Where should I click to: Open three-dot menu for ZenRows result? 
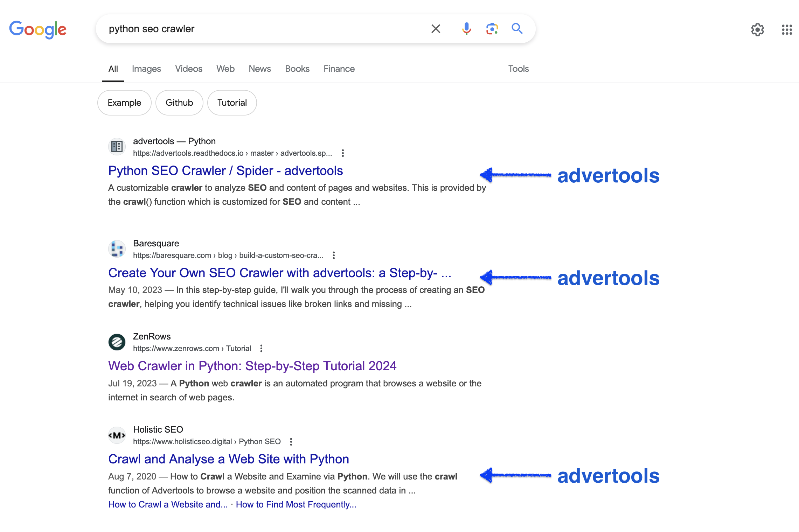pos(261,348)
